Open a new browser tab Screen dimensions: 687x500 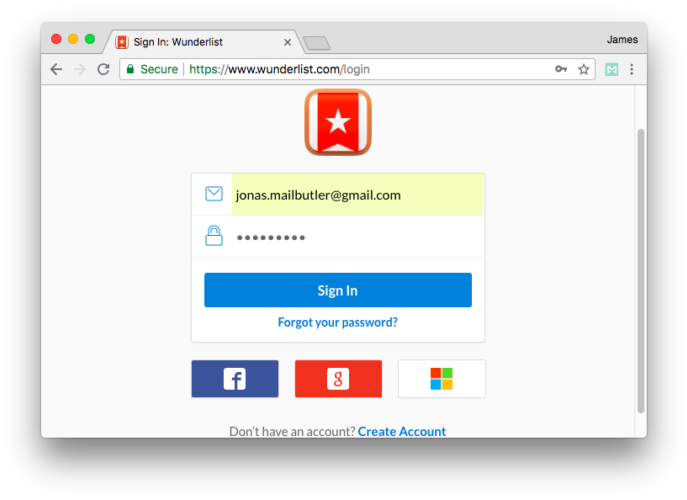[317, 43]
